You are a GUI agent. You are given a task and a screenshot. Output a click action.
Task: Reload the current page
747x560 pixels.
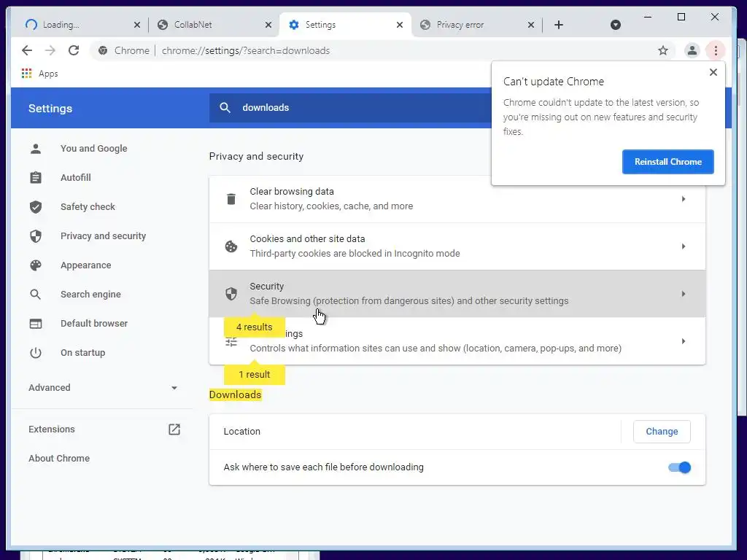[74, 50]
